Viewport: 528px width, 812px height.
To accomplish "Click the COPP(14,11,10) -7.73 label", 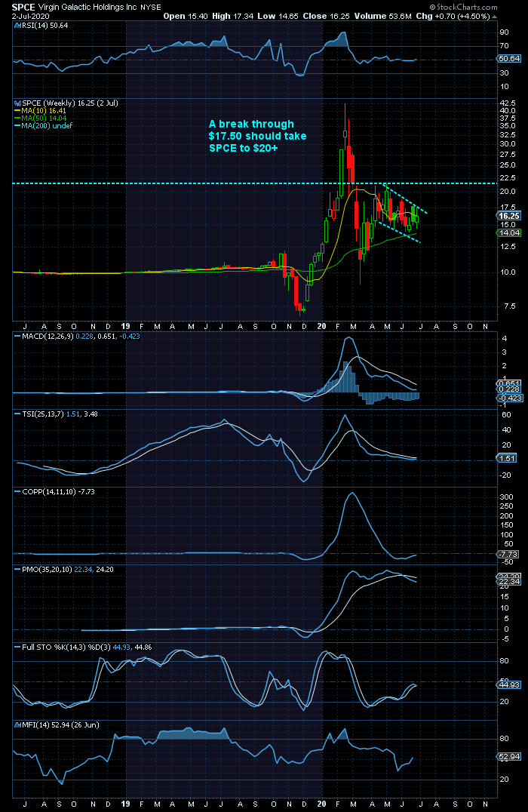I will [x=55, y=491].
